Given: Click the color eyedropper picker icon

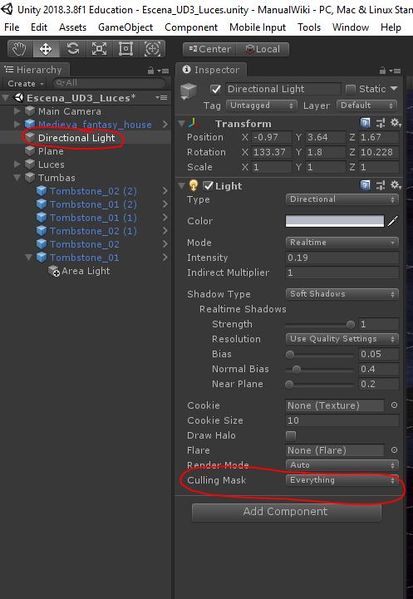Looking at the screenshot, I should [393, 221].
